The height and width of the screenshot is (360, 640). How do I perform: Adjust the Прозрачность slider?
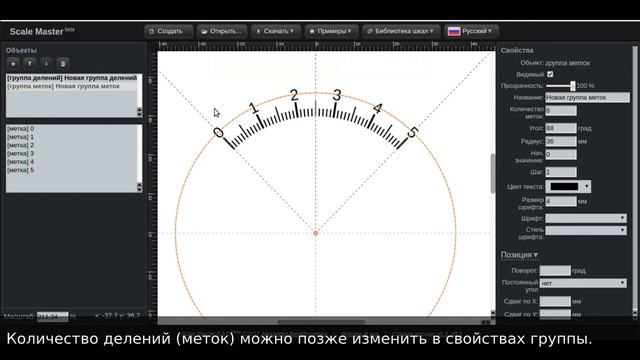point(560,86)
